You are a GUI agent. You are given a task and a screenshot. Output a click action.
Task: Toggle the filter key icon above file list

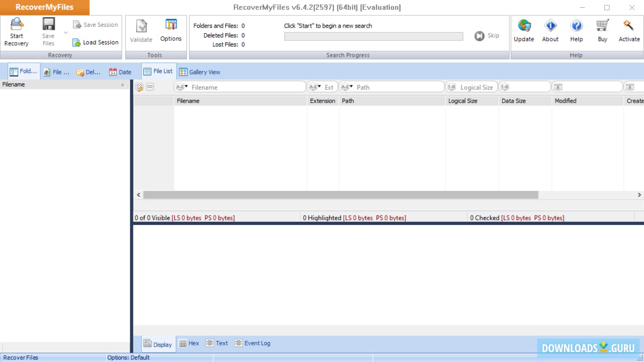(139, 87)
